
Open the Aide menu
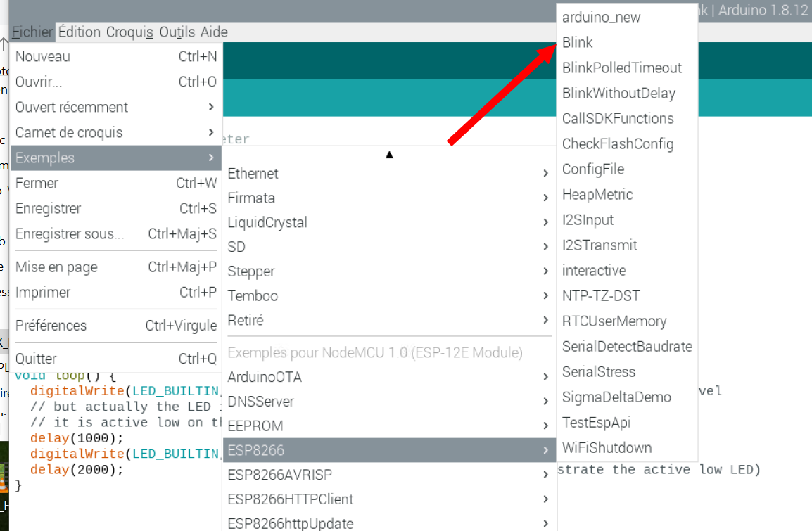tap(214, 32)
